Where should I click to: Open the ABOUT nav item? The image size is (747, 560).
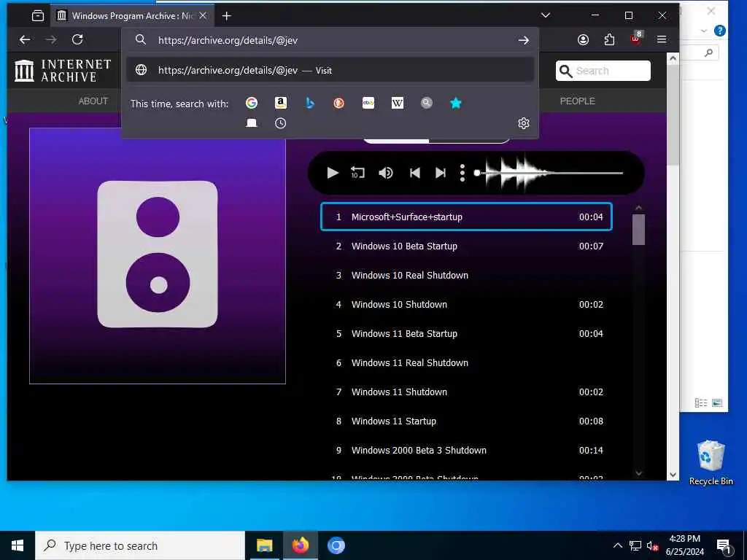93,101
